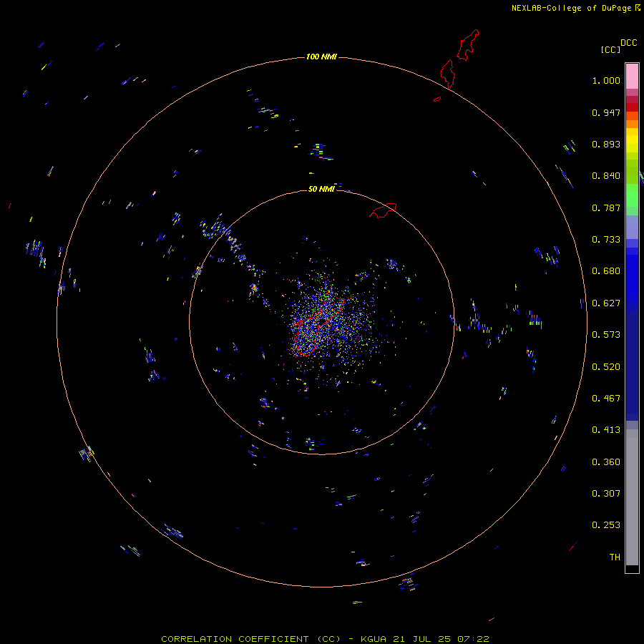Image resolution: width=644 pixels, height=644 pixels.
Task: Pick the light periwinkle swatch near 0.760
Action: (x=632, y=227)
